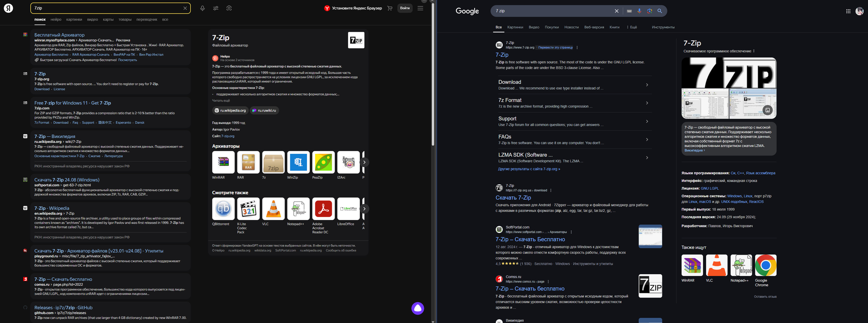Open Yandex image search camera icon
868x323 pixels.
click(x=229, y=8)
